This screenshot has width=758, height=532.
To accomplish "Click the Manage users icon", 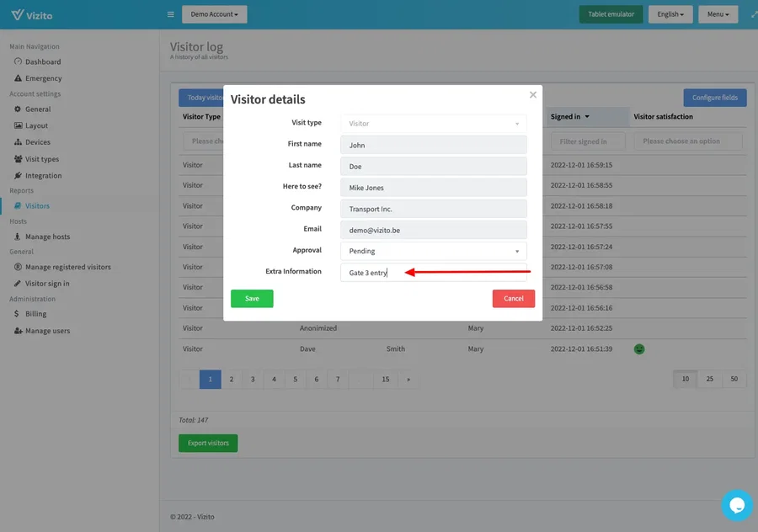I will [x=18, y=331].
